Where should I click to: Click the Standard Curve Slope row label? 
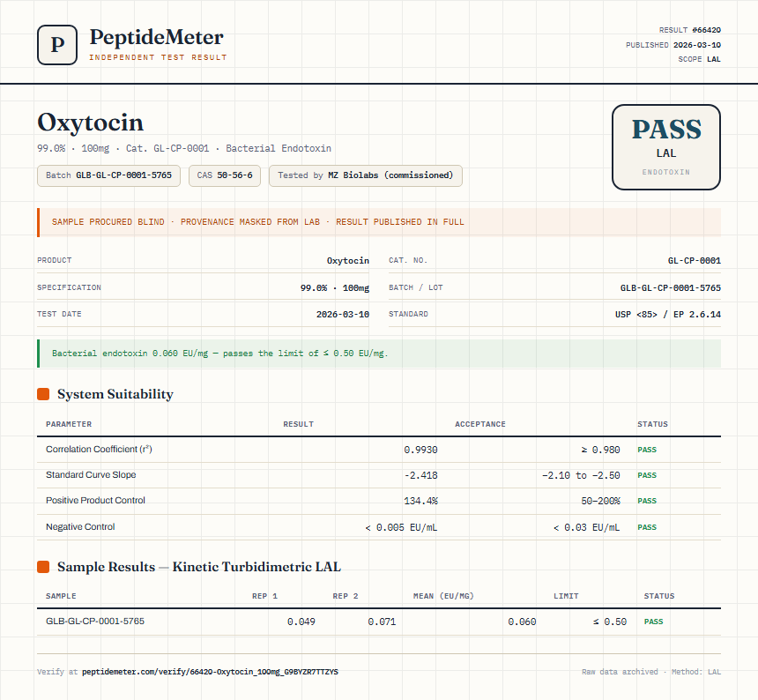[91, 474]
